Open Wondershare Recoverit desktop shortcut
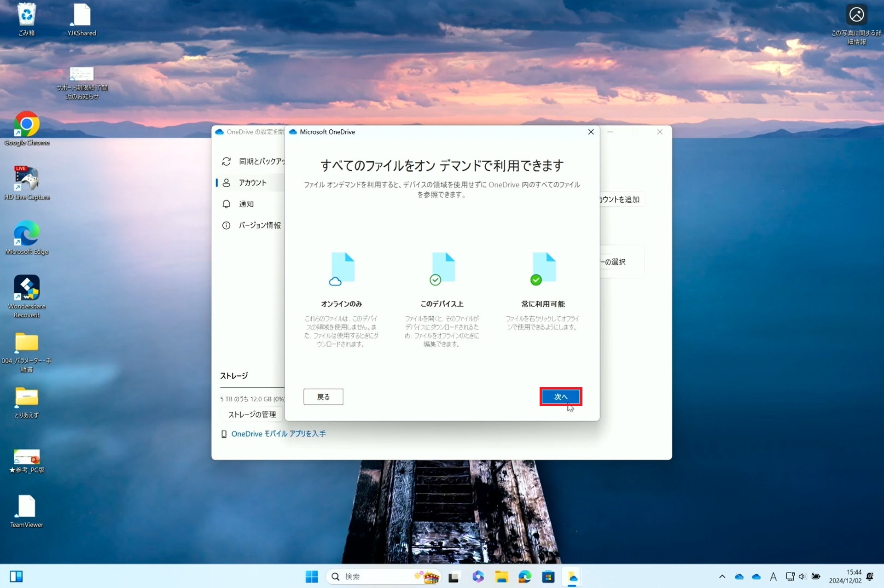Screen dimensions: 884x588 [26, 288]
